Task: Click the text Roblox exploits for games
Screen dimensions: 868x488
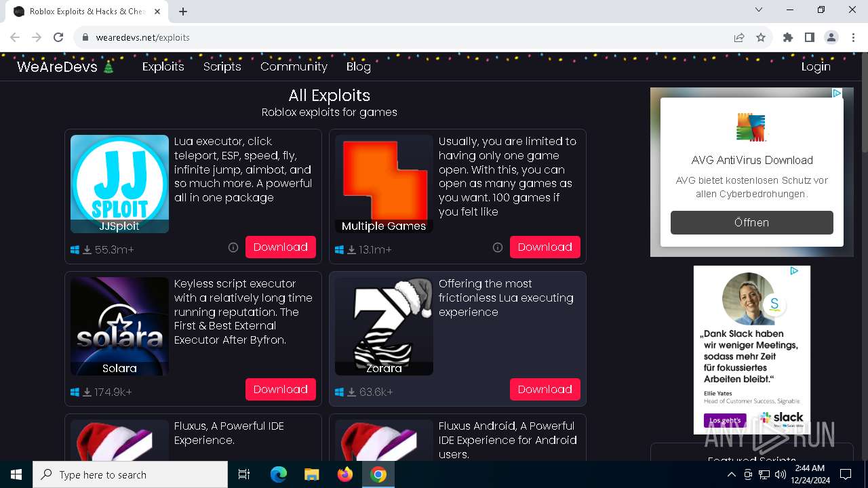Action: click(x=330, y=113)
